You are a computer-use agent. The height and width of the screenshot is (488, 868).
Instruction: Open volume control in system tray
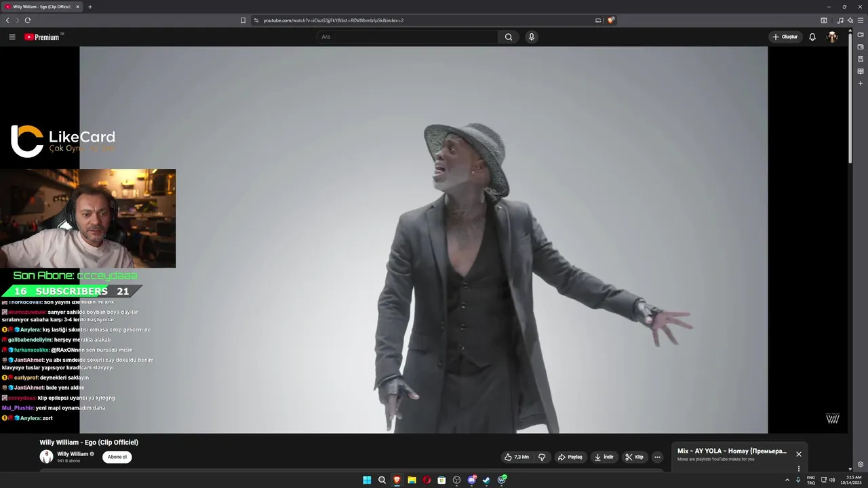[x=832, y=480]
